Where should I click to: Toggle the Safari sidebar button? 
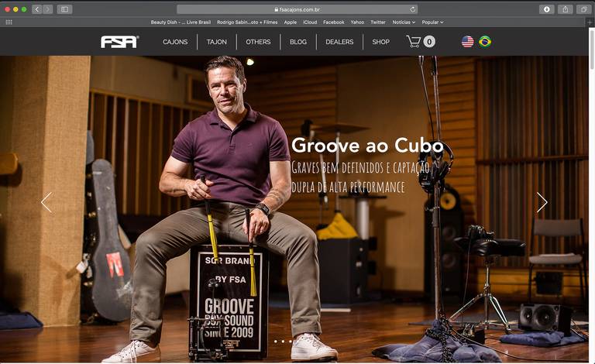pyautogui.click(x=64, y=9)
